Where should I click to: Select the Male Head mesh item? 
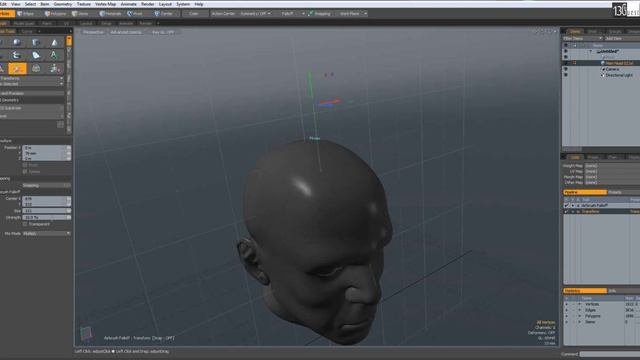619,63
